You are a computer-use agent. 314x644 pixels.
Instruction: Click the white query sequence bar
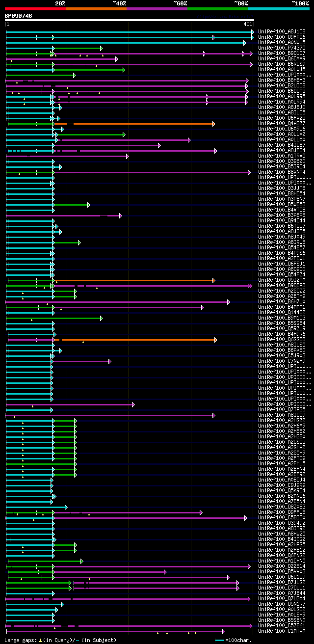(130, 20)
